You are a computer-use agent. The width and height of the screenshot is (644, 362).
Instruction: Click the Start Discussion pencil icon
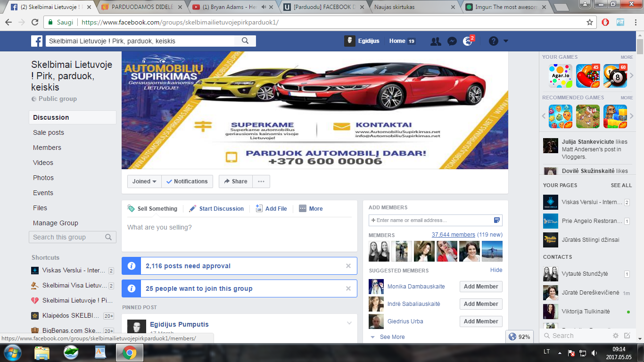(192, 208)
